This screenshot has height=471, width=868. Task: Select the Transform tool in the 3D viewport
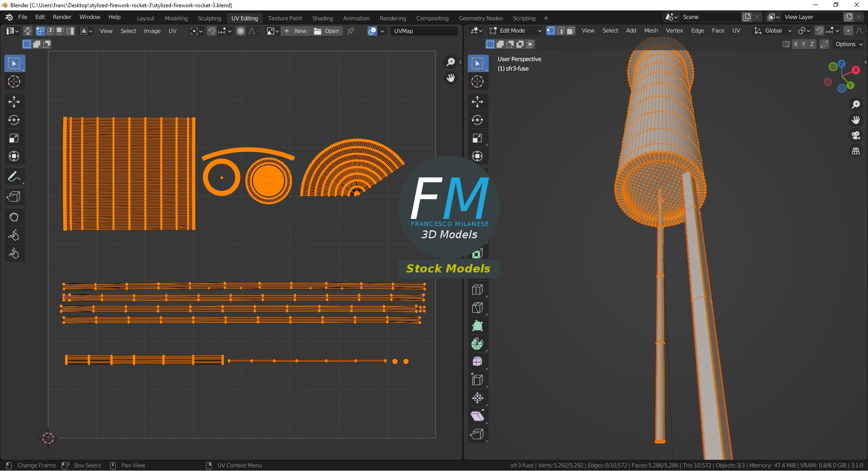tap(477, 156)
